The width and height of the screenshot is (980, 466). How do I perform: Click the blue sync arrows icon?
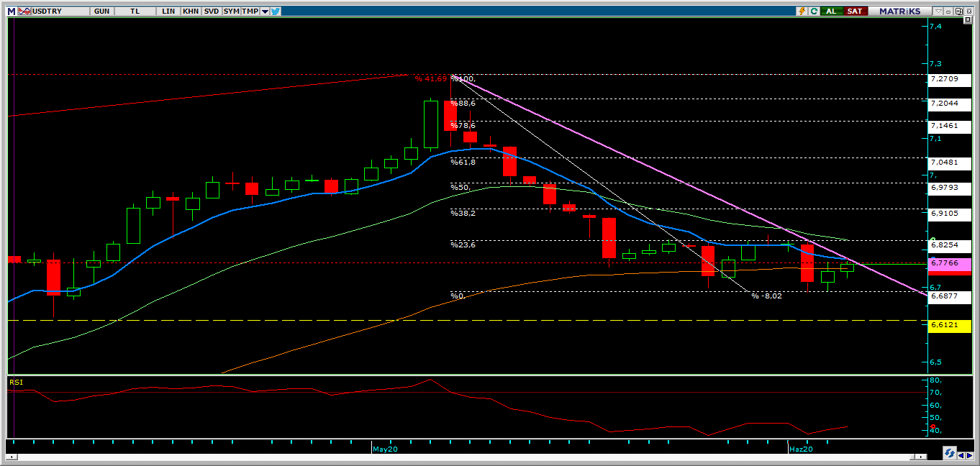coord(950,453)
